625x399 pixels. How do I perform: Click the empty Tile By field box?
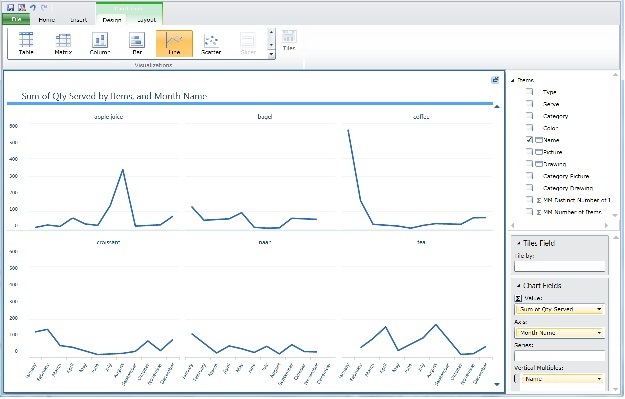[560, 266]
